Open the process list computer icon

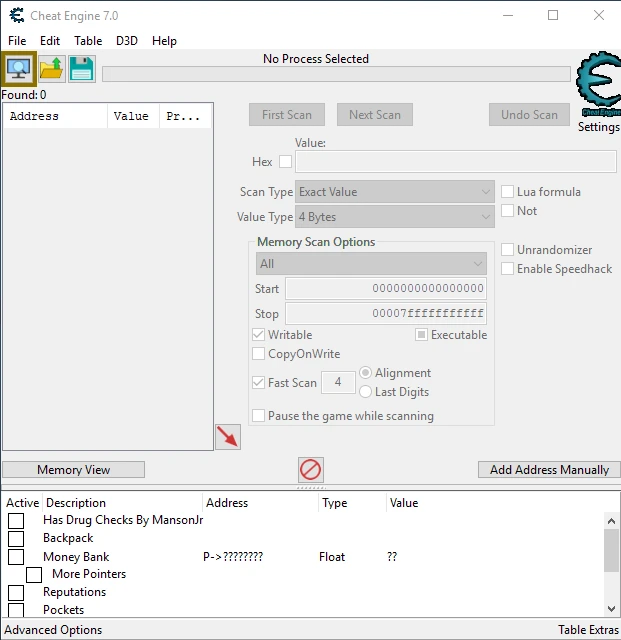click(x=19, y=69)
